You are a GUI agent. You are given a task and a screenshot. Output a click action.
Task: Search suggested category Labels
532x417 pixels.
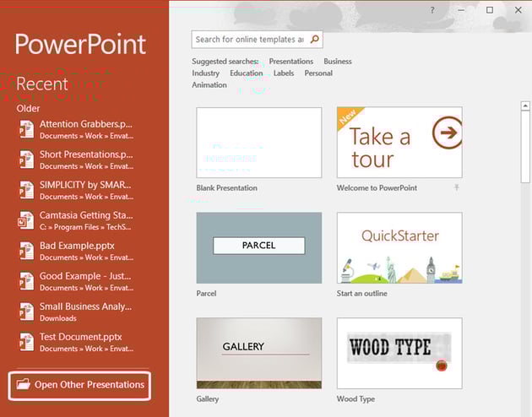click(x=284, y=73)
